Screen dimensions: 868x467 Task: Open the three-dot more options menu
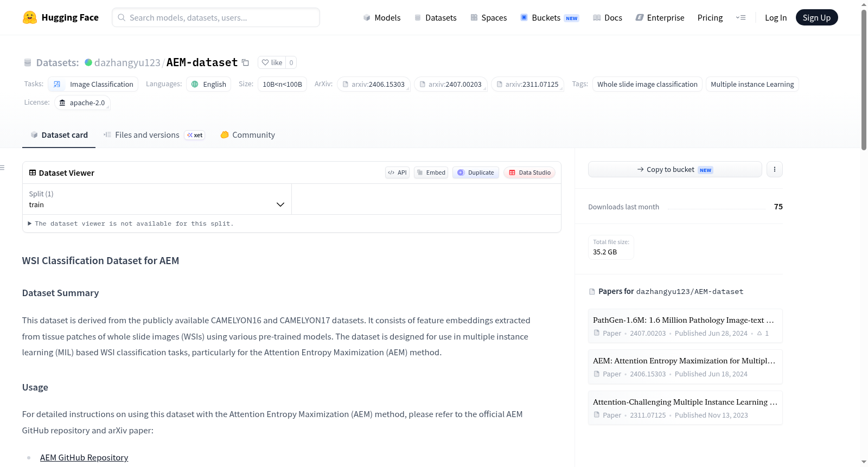pyautogui.click(x=775, y=169)
